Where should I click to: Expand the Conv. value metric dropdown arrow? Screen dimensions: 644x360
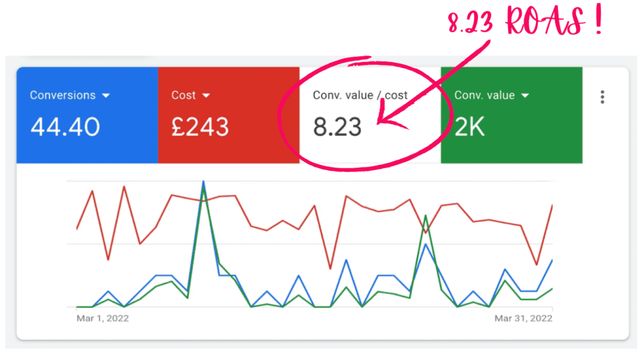point(525,95)
